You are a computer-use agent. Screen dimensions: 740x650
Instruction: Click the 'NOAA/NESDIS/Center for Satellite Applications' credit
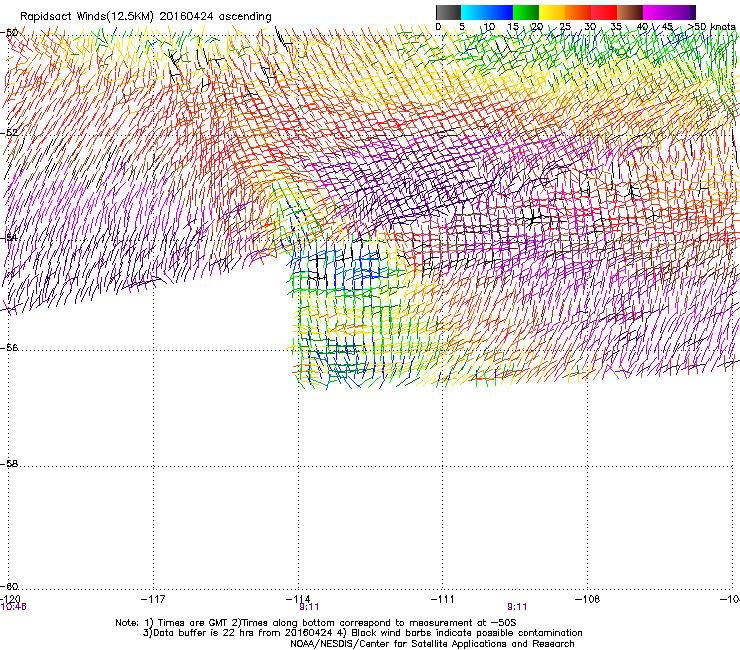[399, 644]
